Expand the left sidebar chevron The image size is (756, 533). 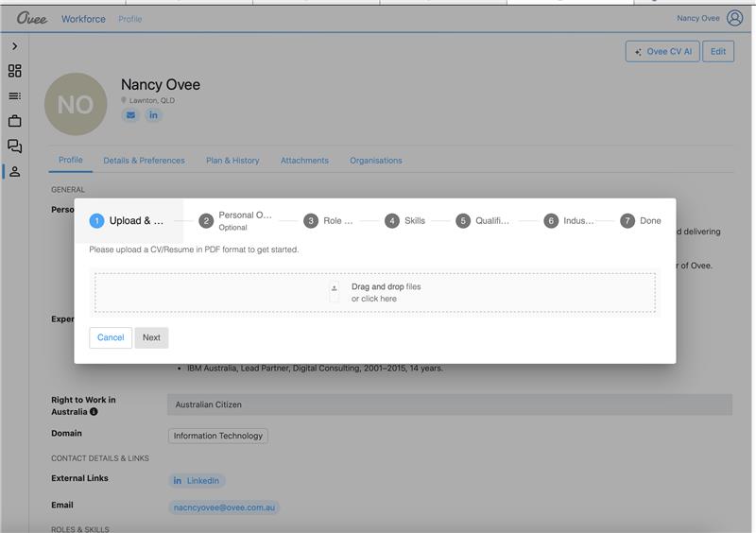tap(14, 46)
